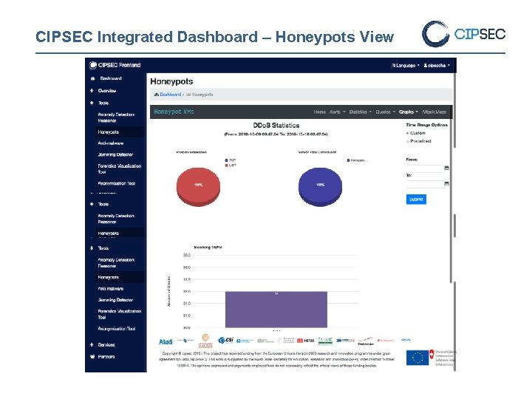This screenshot has width=532, height=399.
Task: Click the people icon next to Partners
Action: pos(92,357)
